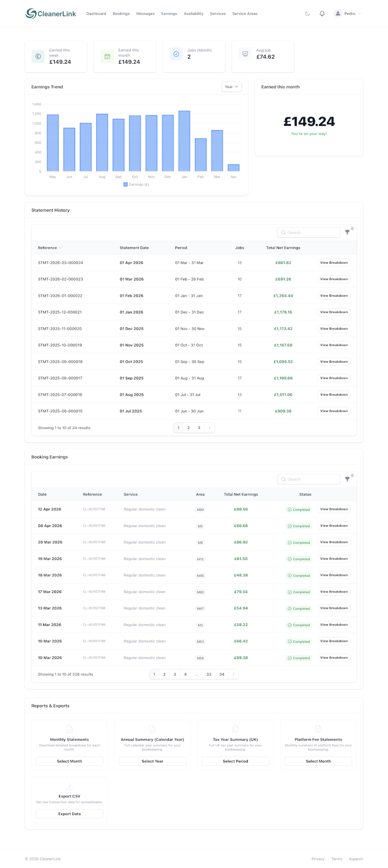Click the April bar in Earnings Trend
Image resolution: width=388 pixels, height=868 pixels.
click(233, 168)
